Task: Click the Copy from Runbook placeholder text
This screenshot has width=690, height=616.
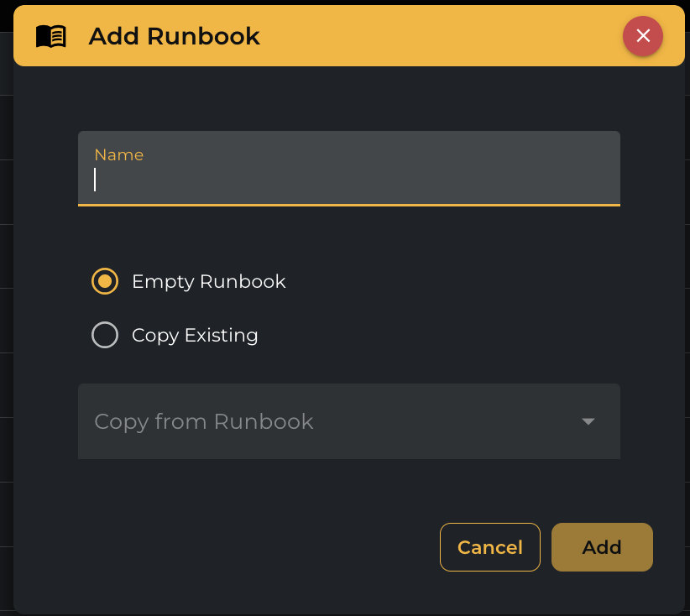Action: 203,421
